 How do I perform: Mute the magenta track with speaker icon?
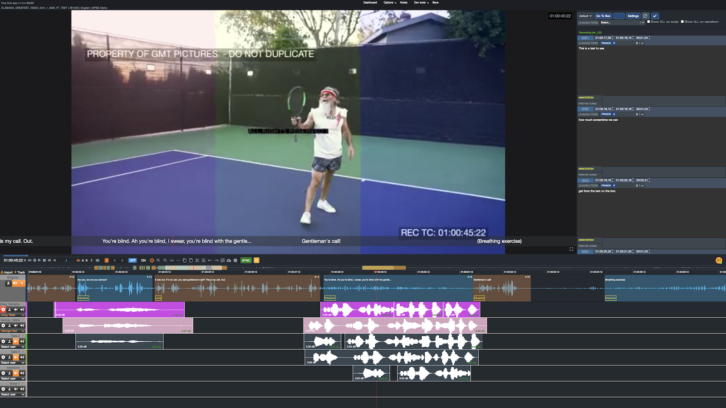(x=16, y=309)
